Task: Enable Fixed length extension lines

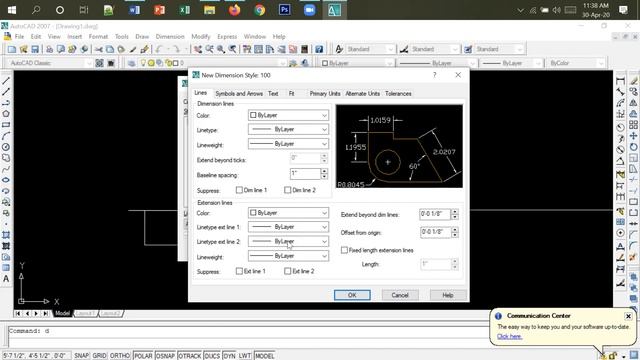Action: click(x=344, y=250)
